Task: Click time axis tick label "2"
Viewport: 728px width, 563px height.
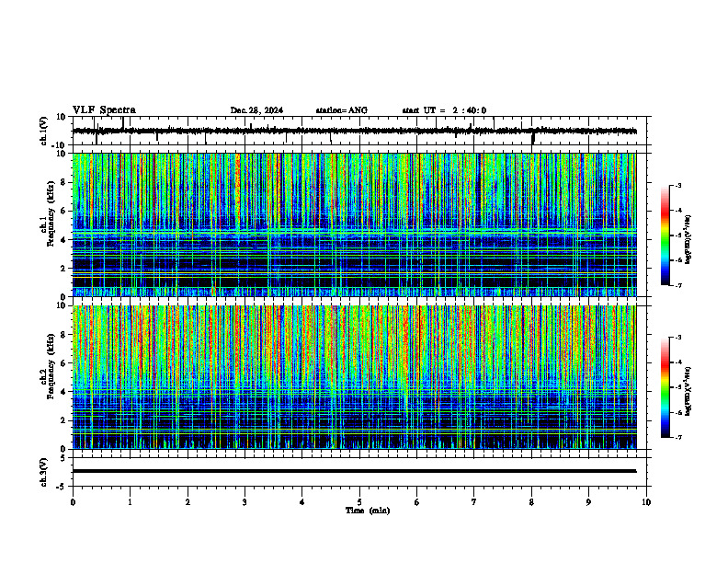Action: tap(188, 502)
